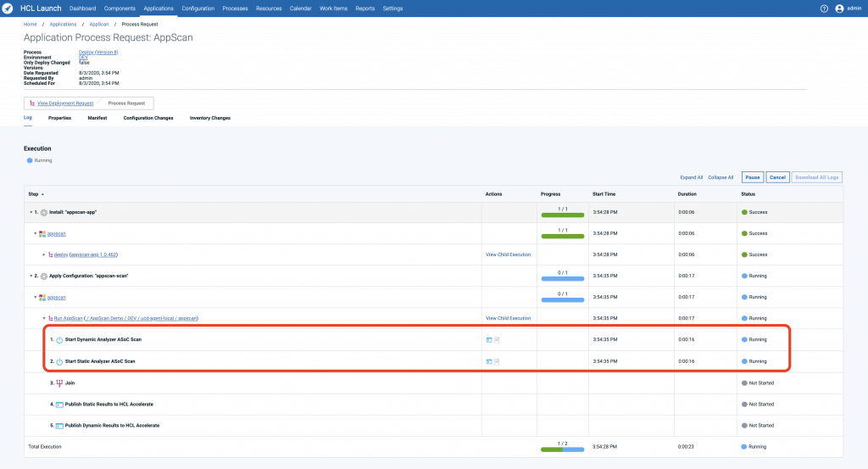This screenshot has width=868, height=469.
Task: Open the Processes menu
Action: click(235, 8)
